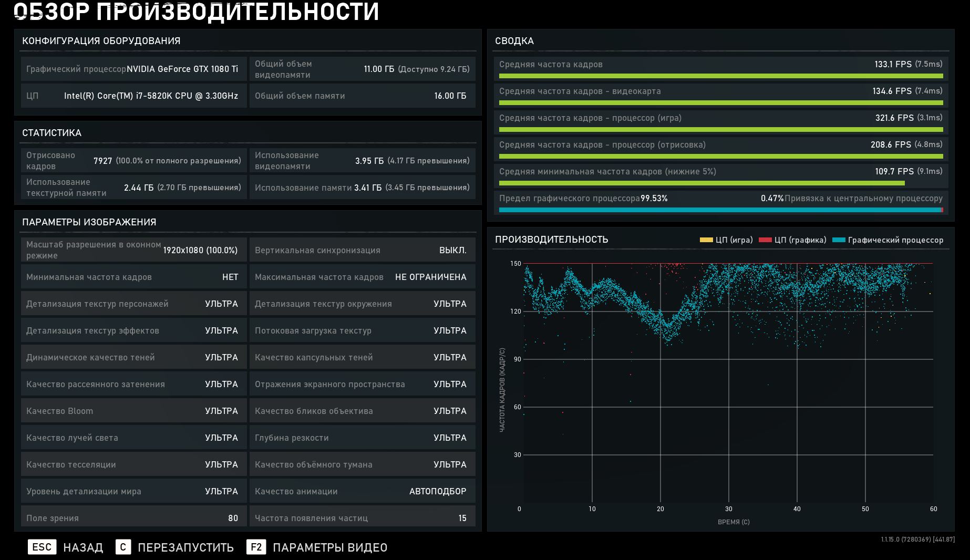Click the Максимальная частота кадров НЕ ОГРАНИЧЕНА value
The image size is (970, 560).
[x=430, y=277]
